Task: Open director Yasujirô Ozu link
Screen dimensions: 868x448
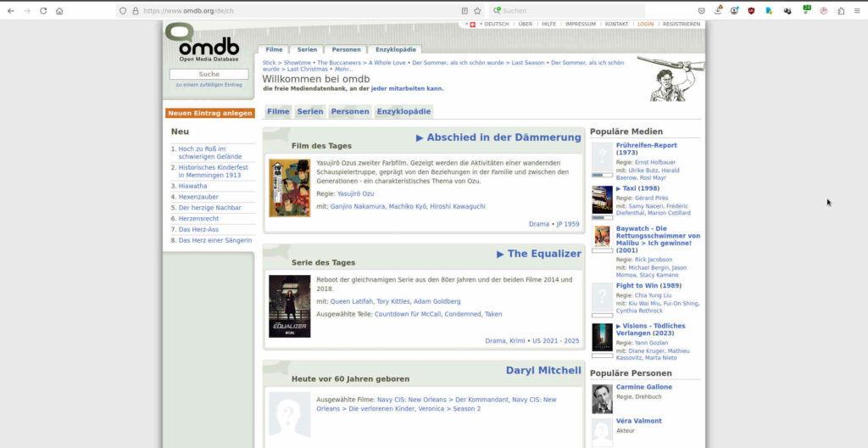Action: pyautogui.click(x=355, y=193)
